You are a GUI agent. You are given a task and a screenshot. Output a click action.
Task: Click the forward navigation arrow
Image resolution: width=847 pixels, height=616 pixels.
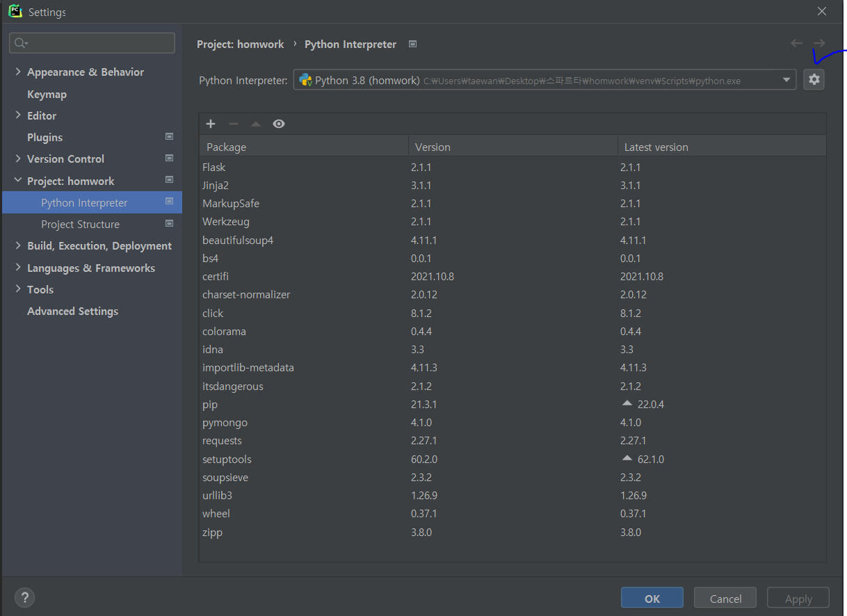[819, 43]
